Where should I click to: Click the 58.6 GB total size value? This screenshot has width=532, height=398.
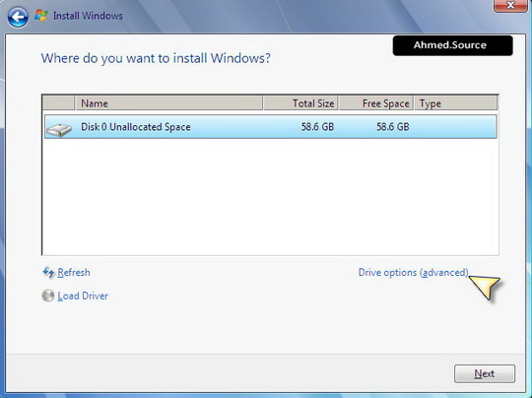coord(317,127)
